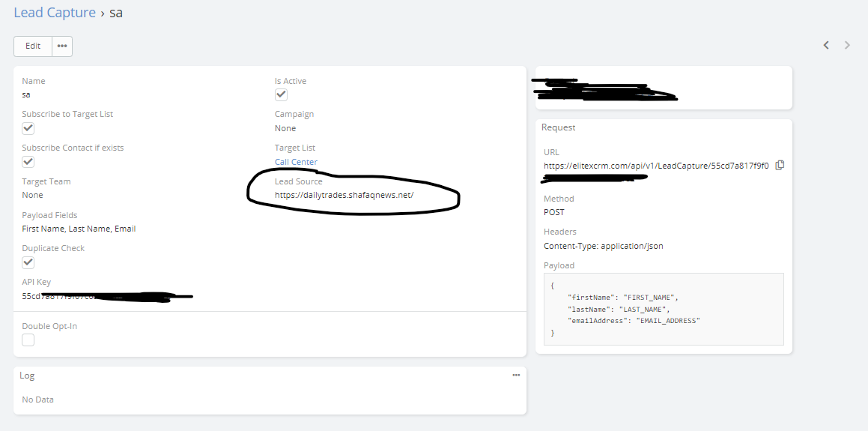
Task: Navigate to Lead Capture breadcrumb
Action: pos(55,13)
